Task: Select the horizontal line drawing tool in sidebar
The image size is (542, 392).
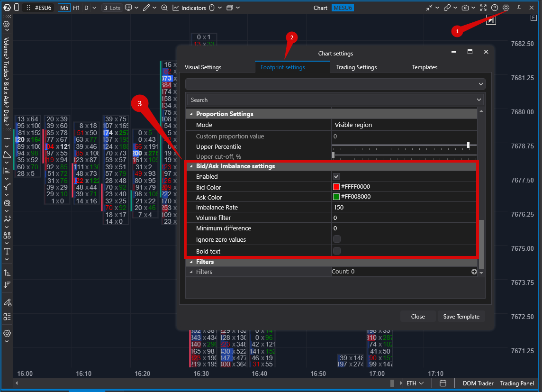Action: point(7,138)
